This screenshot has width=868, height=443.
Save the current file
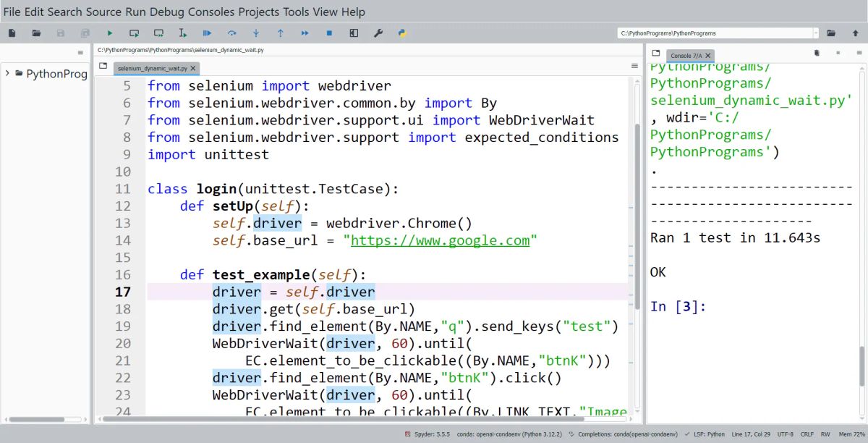point(61,33)
